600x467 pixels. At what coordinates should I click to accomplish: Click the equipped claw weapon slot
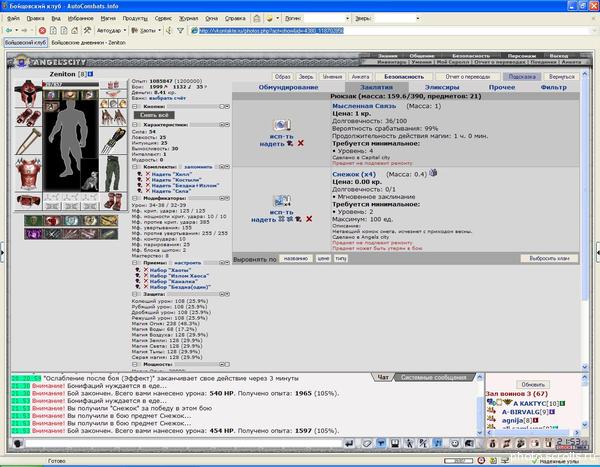[x=113, y=141]
